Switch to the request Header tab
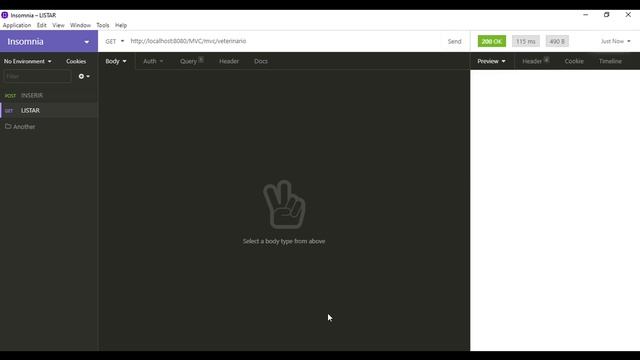The height and width of the screenshot is (360, 640). click(229, 61)
